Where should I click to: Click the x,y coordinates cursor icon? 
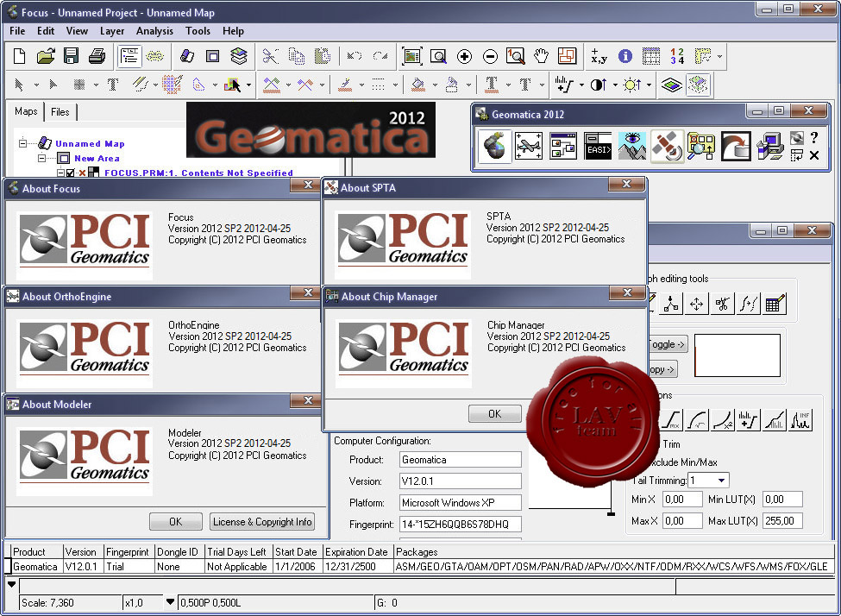tap(599, 56)
